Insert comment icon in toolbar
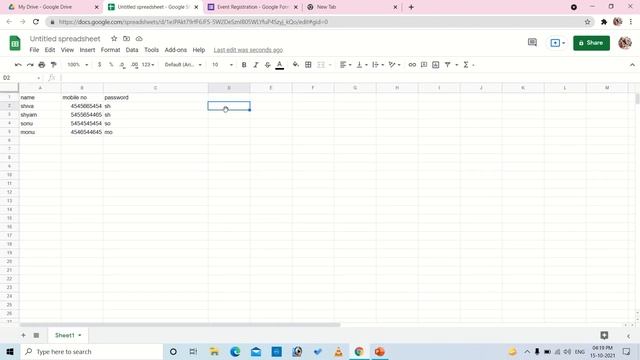 pyautogui.click(x=424, y=65)
